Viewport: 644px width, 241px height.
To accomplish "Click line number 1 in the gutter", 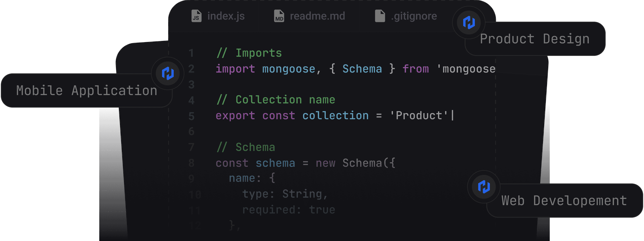I will coord(191,53).
